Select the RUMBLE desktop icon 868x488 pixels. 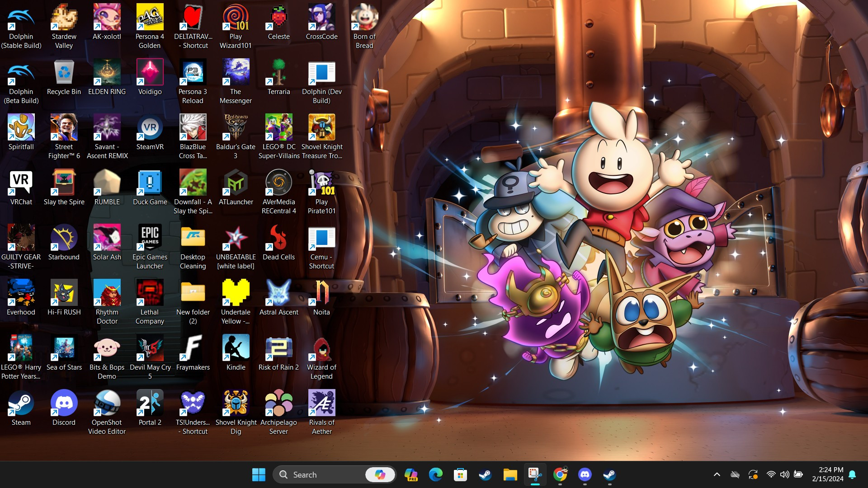107,187
